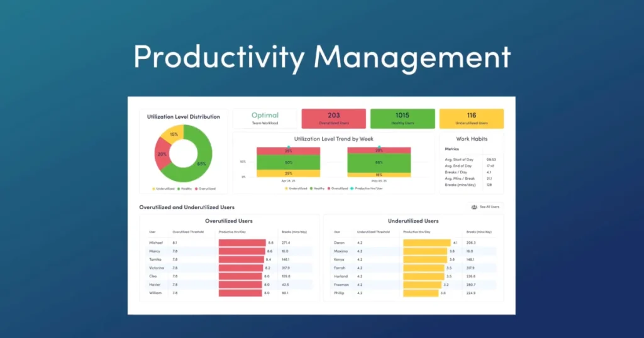Select the green 1015 Healthy Users card
644x338 pixels.
pyautogui.click(x=402, y=119)
